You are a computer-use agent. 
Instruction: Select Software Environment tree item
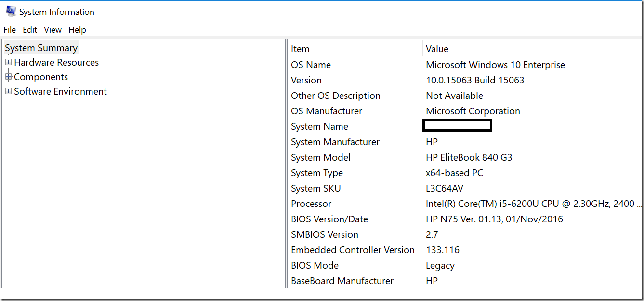(x=60, y=92)
